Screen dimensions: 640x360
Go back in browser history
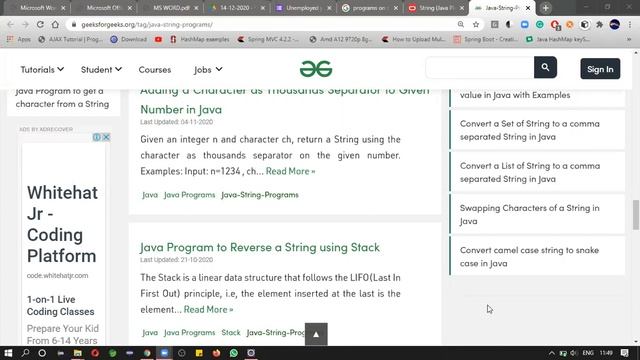click(x=11, y=24)
